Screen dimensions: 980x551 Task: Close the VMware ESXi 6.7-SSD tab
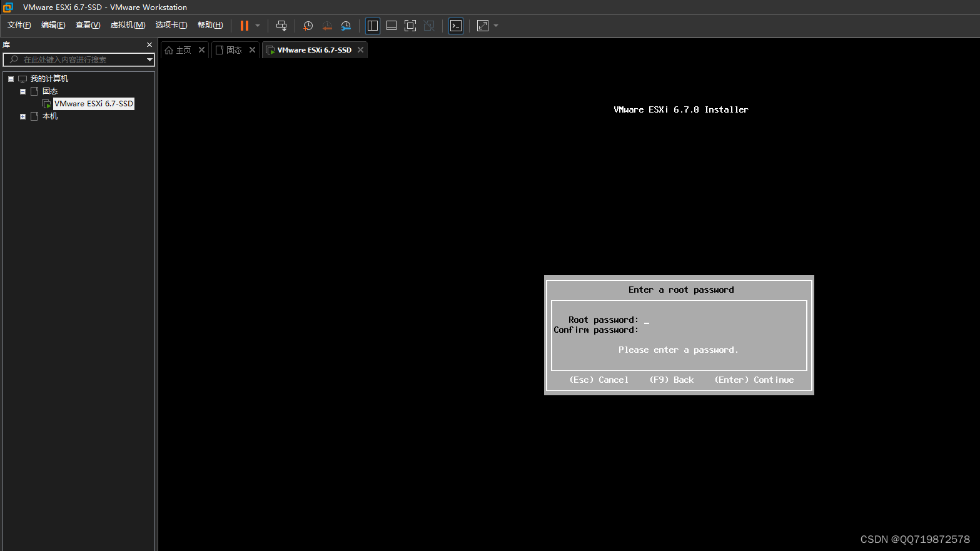[x=360, y=50]
